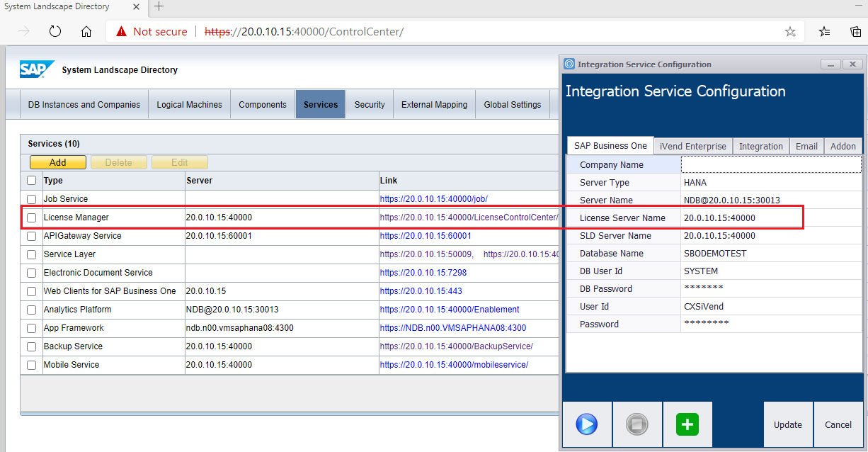
Task: Click the Edit button in Services
Action: point(180,162)
